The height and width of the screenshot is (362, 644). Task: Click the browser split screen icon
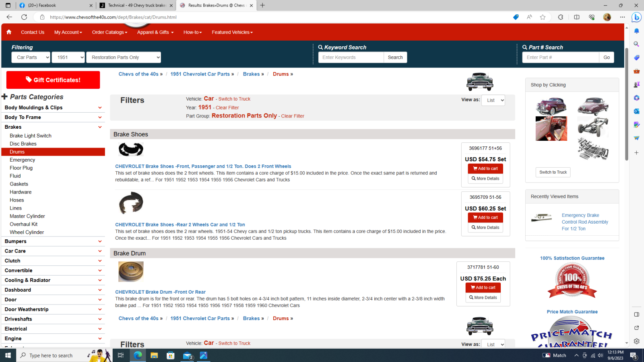(x=576, y=17)
